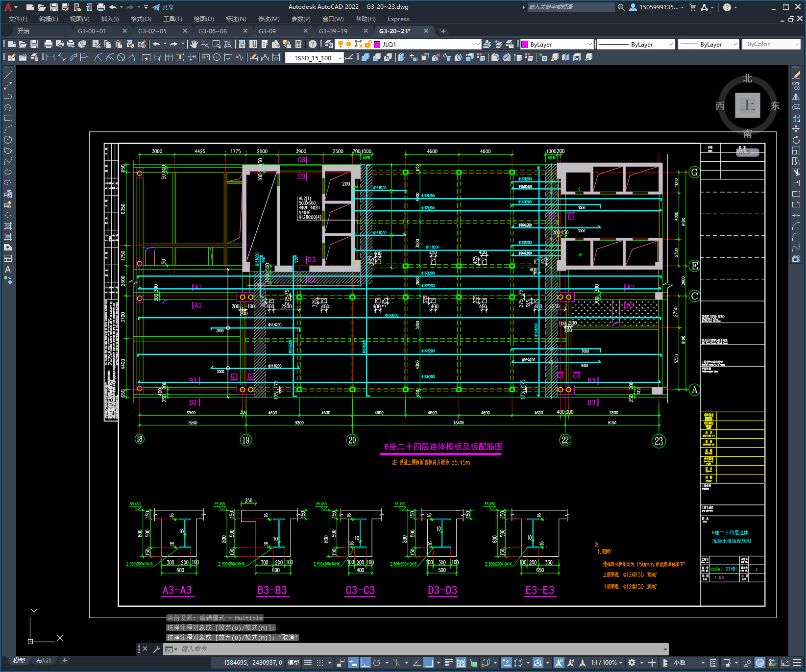The width and height of the screenshot is (806, 672).
Task: Click the Diameter dimension tool icon
Action: click(x=121, y=57)
